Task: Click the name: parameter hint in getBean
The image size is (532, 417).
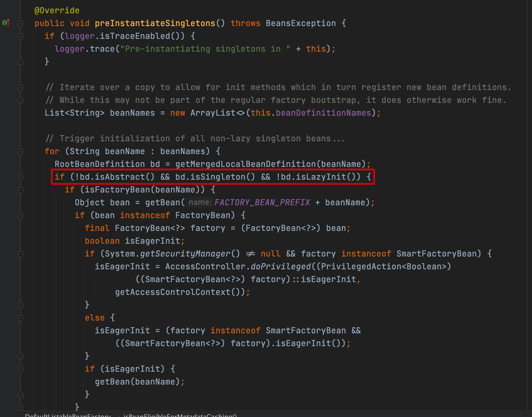Action: coord(200,202)
